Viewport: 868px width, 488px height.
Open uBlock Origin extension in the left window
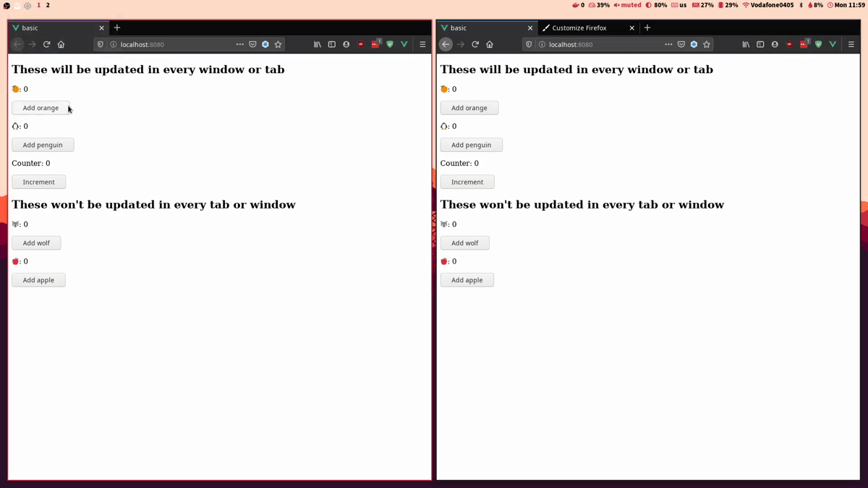(360, 44)
